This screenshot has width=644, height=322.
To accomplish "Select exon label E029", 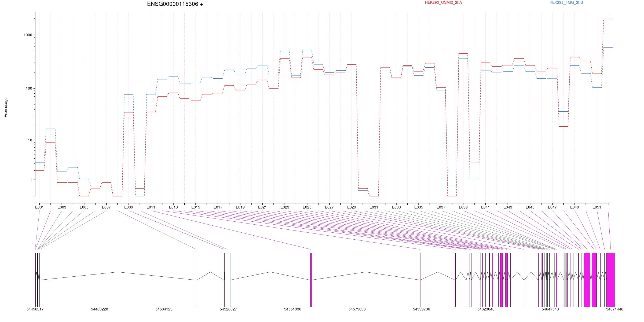I will point(352,207).
